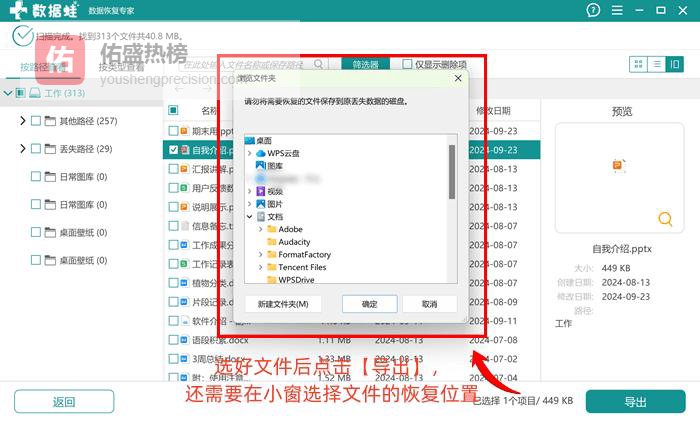Click 新建文件夹(M) button
The image size is (700, 422).
pyautogui.click(x=282, y=303)
